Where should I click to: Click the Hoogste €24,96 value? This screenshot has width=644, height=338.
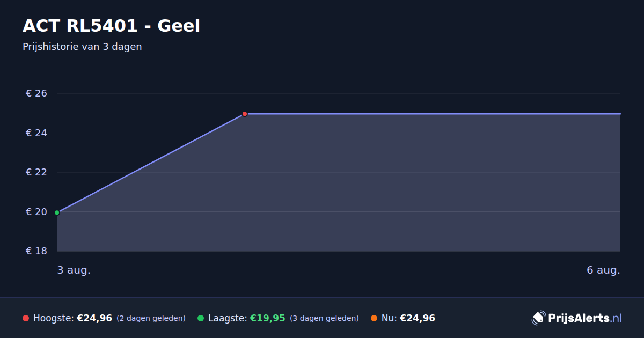(94, 318)
